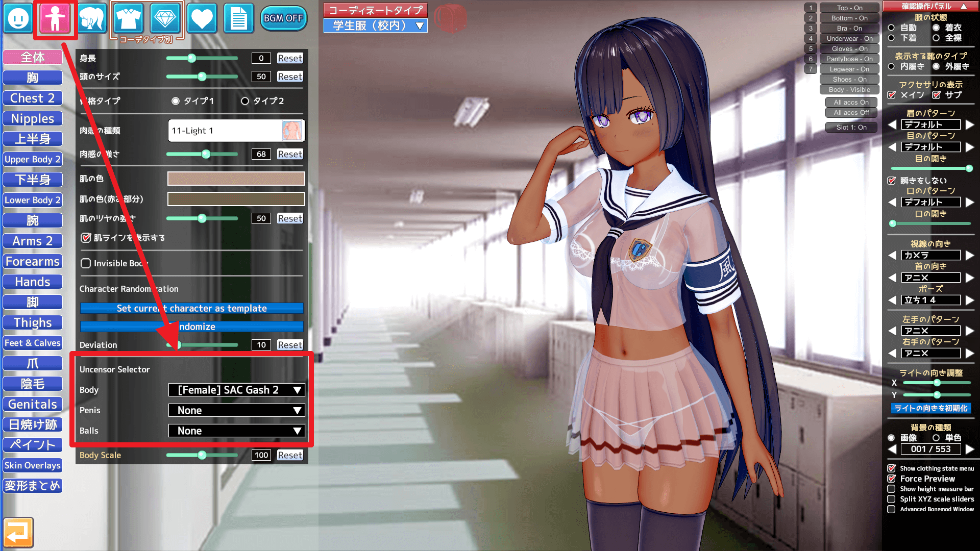Select the hair category icon
980x551 pixels.
(92, 19)
